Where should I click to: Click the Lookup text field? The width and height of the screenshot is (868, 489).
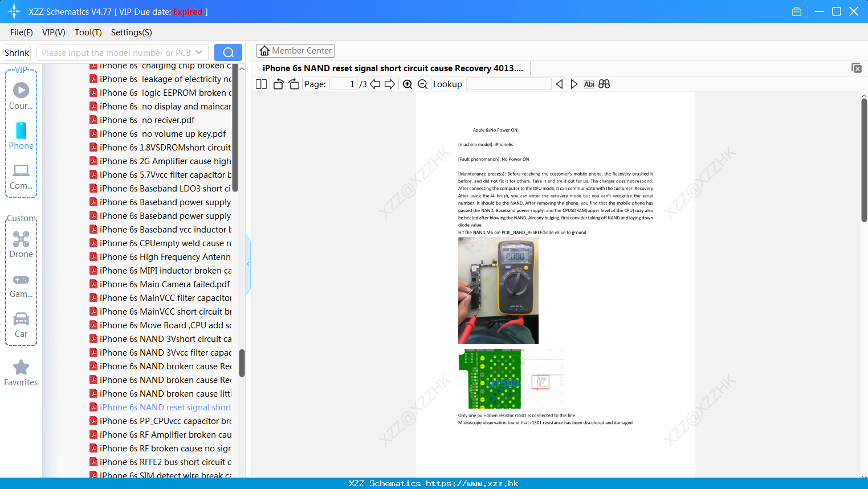508,84
